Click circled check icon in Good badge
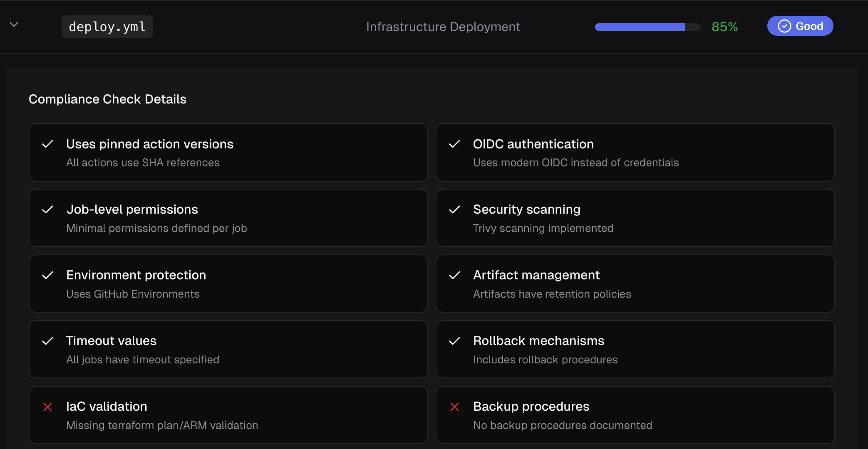 point(784,26)
